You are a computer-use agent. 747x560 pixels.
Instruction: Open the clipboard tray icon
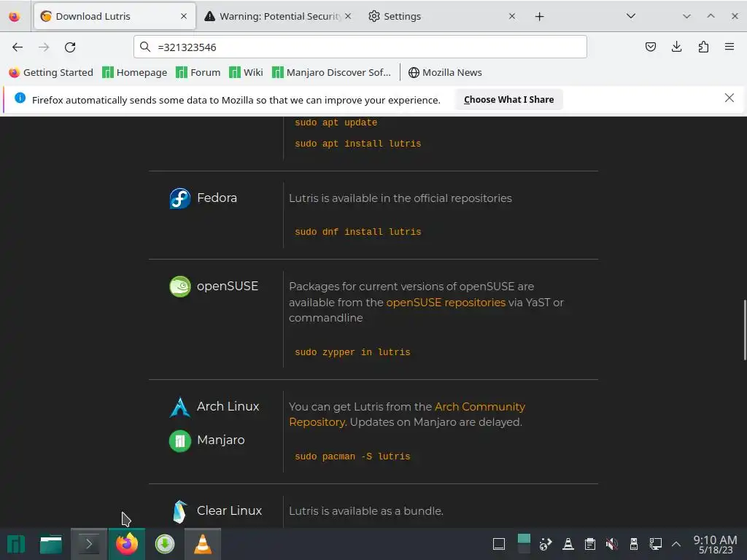coord(589,544)
